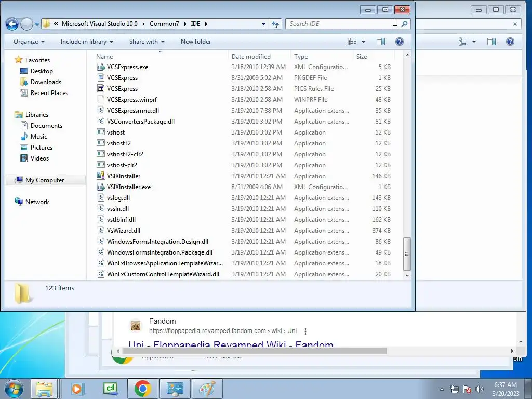Click the Back navigation arrow
The image size is (532, 399).
tap(12, 24)
